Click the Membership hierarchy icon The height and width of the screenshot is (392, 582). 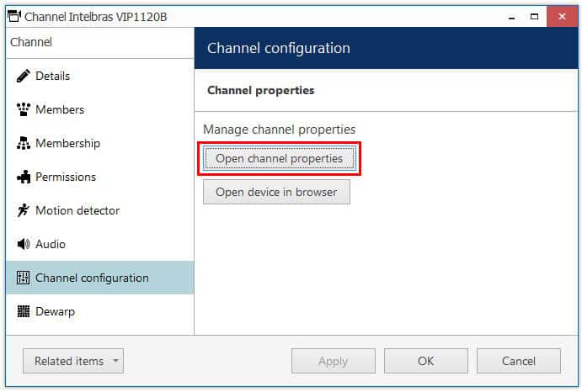23,144
